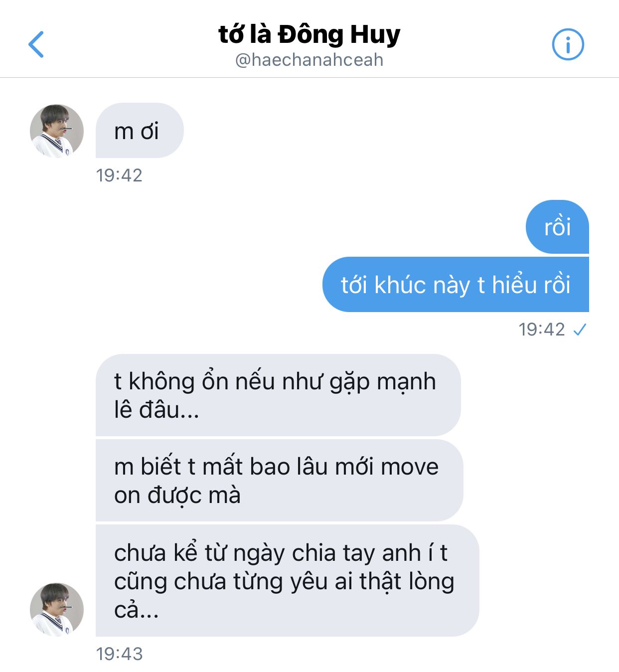The height and width of the screenshot is (672, 619).
Task: Select the 'm ơi' message bubble
Action: coord(140,131)
